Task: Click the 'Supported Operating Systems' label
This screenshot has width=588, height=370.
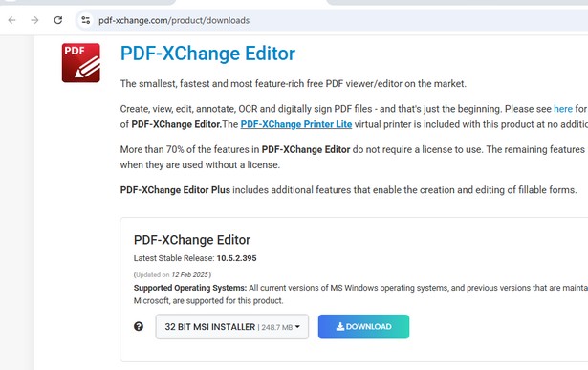Action: [x=190, y=288]
